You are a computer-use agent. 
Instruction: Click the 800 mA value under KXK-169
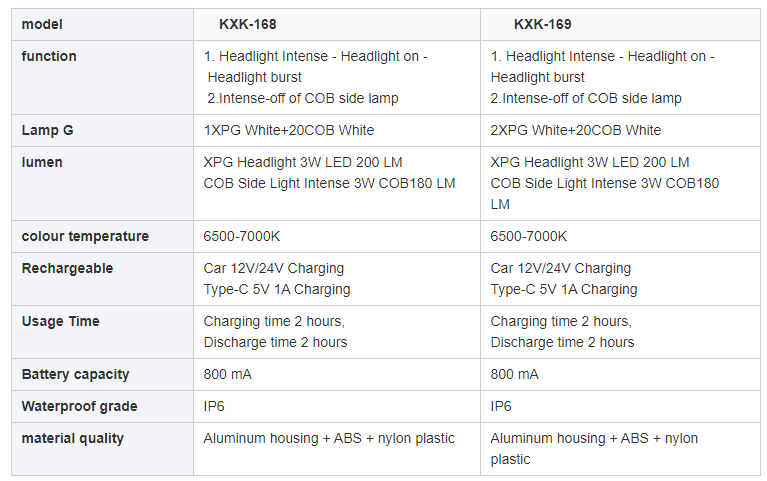coord(515,374)
